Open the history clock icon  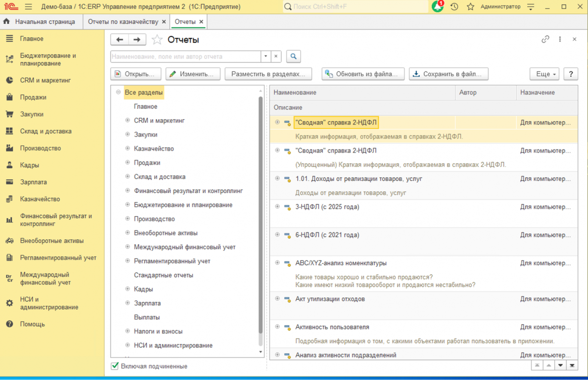coord(454,7)
